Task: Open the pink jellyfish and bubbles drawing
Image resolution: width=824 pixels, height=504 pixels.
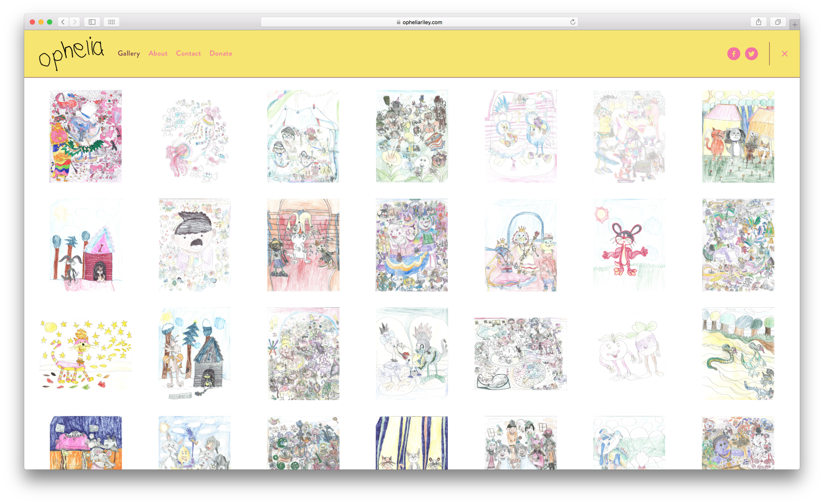Action: 194,136
